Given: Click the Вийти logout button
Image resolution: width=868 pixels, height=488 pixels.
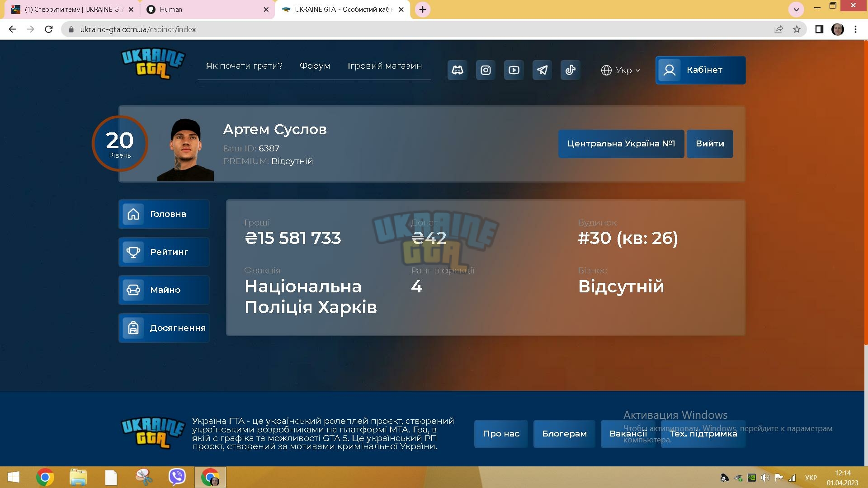Looking at the screenshot, I should pos(710,144).
